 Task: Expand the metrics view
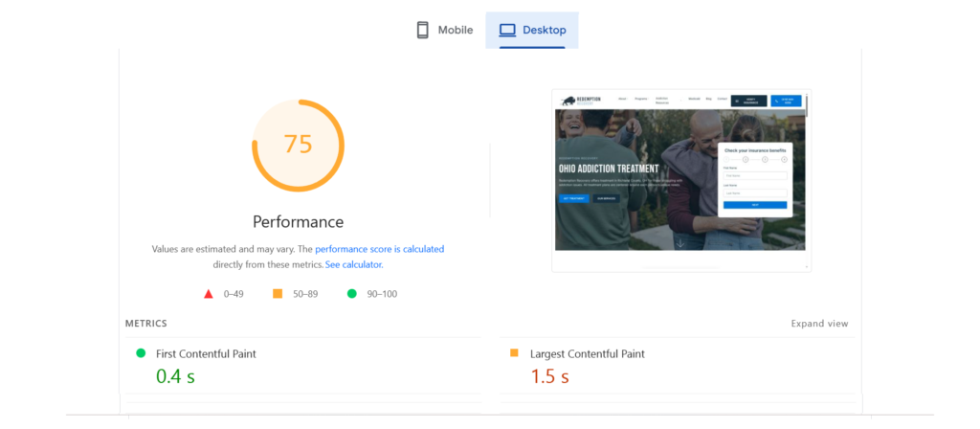[819, 324]
